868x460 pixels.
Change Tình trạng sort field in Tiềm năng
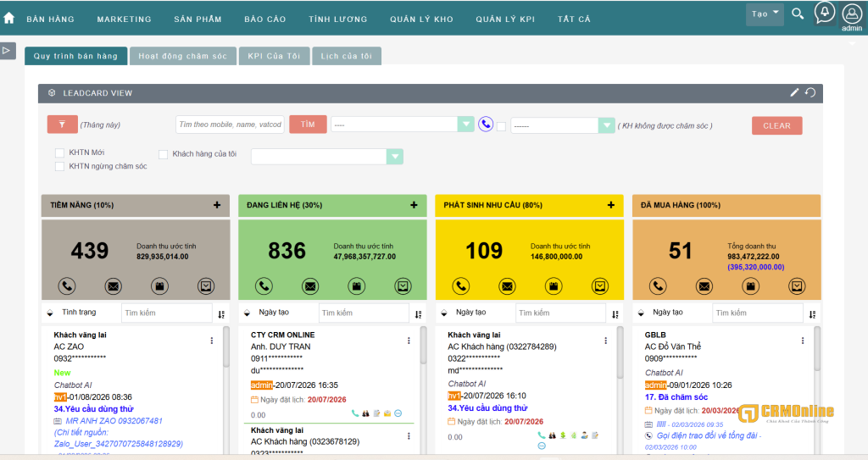(79, 313)
